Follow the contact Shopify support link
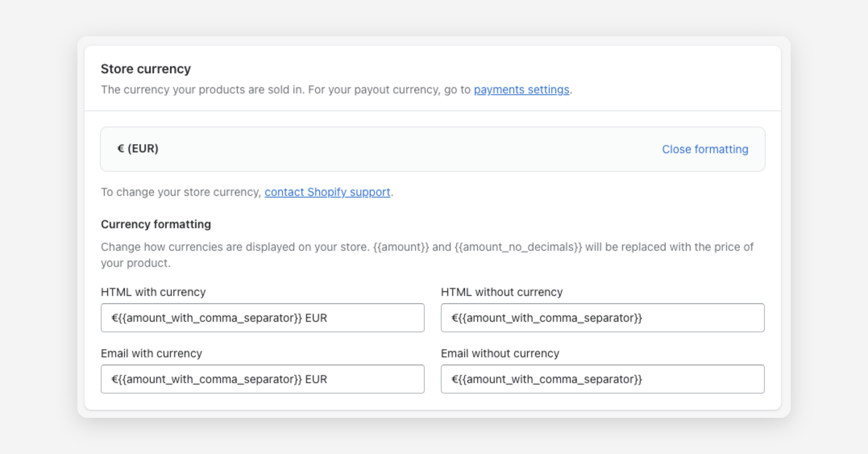This screenshot has width=868, height=454. pyautogui.click(x=327, y=192)
